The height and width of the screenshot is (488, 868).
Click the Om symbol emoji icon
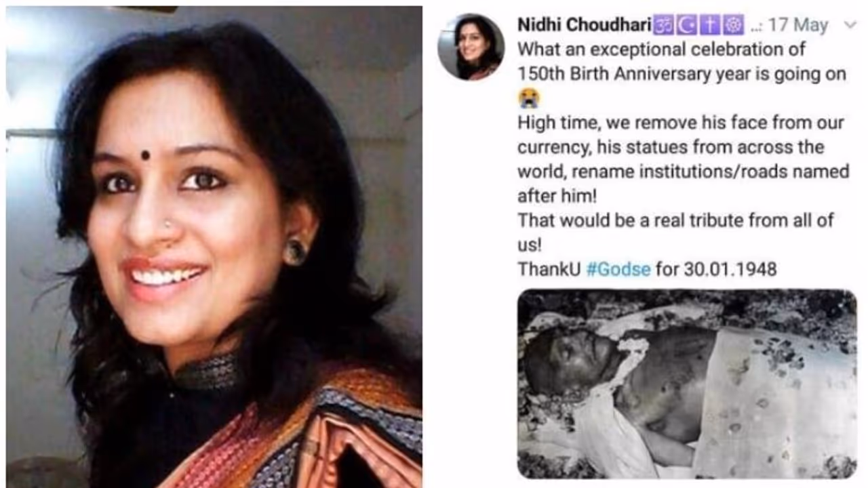[663, 26]
